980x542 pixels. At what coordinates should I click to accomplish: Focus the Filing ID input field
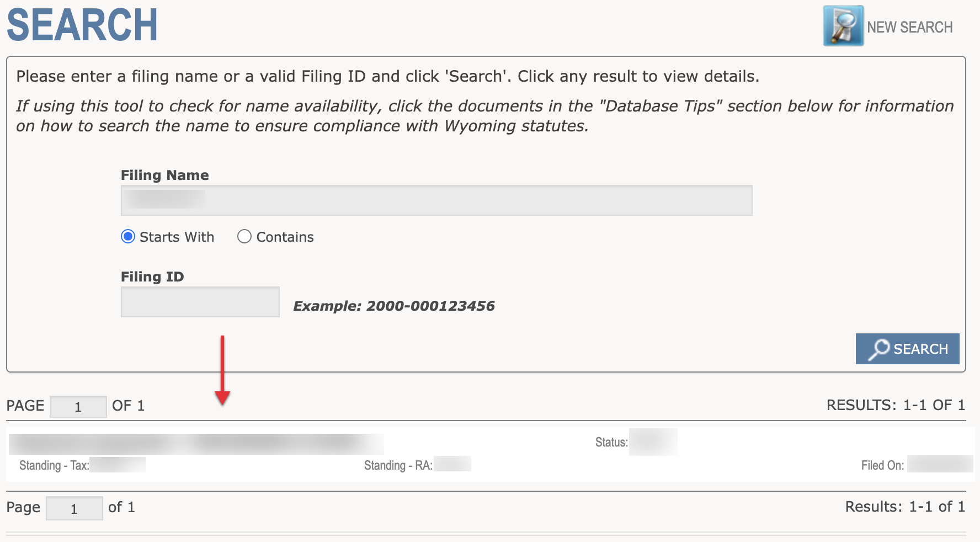click(x=200, y=302)
